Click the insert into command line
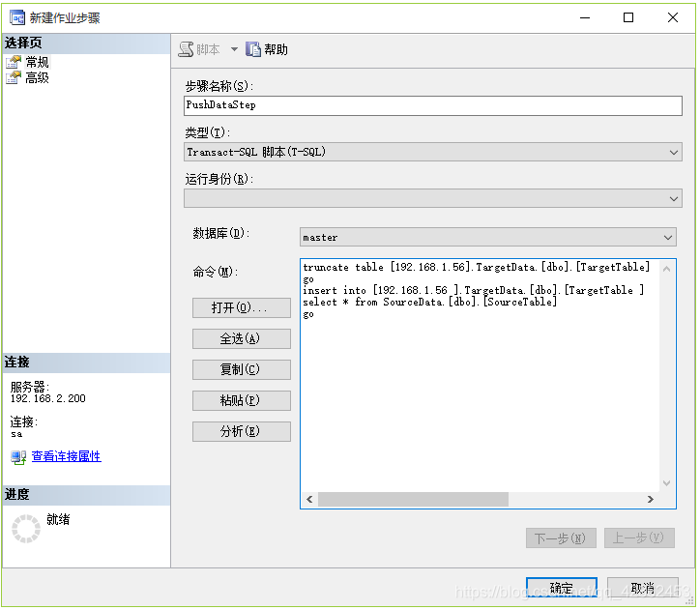This screenshot has height=610, width=700. point(473,290)
